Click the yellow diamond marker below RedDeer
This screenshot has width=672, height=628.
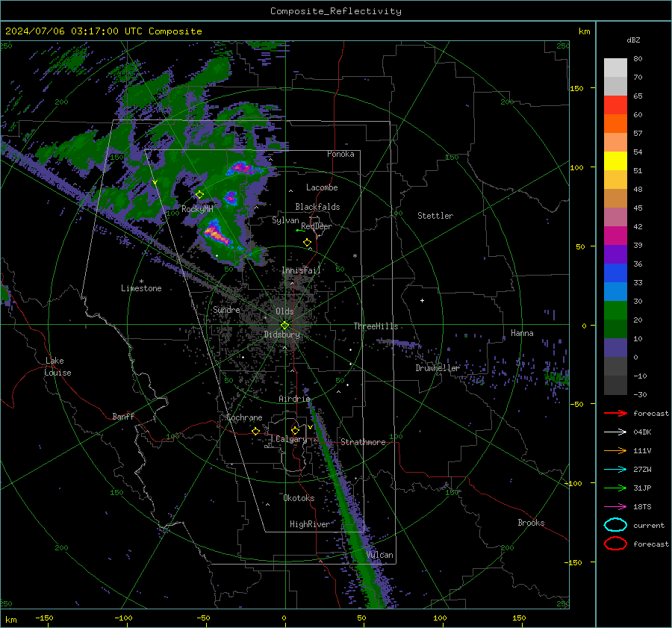click(308, 243)
